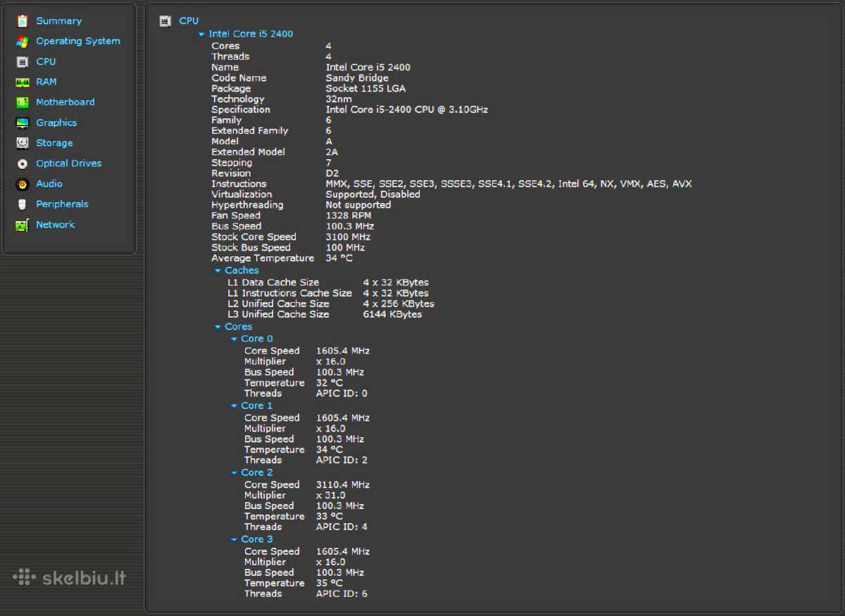Image resolution: width=845 pixels, height=616 pixels.
Task: Click the RAM module icon
Action: [23, 82]
